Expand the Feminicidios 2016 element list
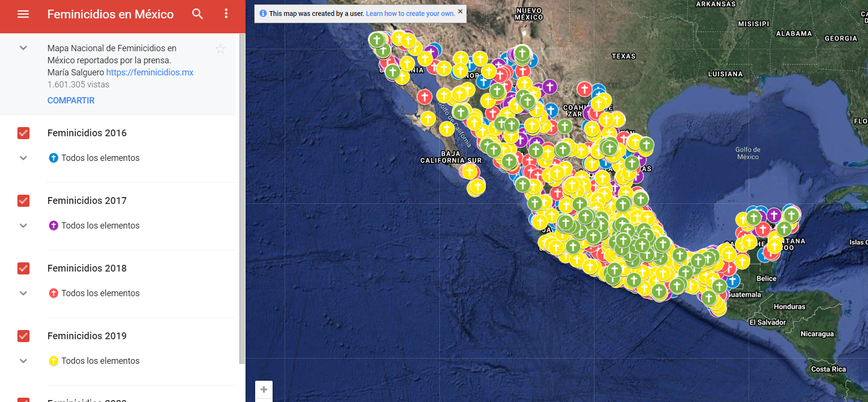Viewport: 868px width, 402px height. click(23, 158)
